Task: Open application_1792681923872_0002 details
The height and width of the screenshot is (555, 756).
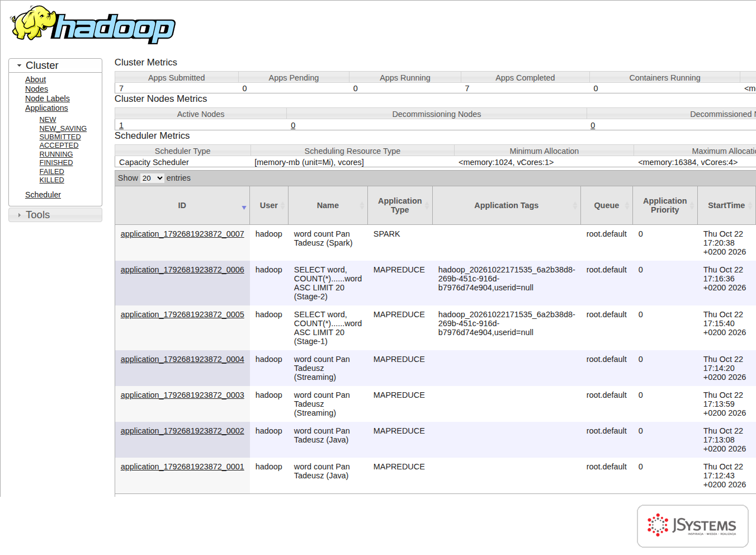Action: click(182, 431)
